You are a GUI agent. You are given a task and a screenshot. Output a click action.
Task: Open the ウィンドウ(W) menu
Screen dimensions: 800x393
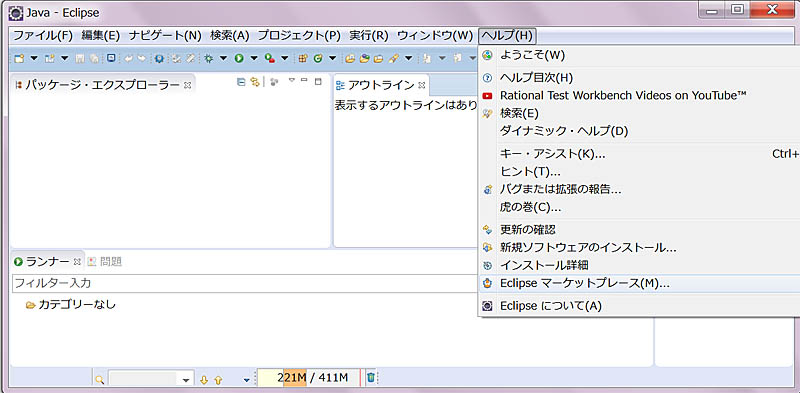[x=435, y=36]
